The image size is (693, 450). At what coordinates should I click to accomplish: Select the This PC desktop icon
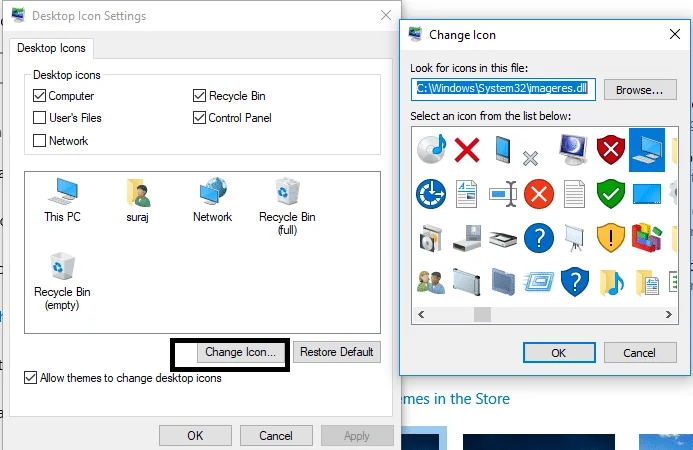pos(62,200)
